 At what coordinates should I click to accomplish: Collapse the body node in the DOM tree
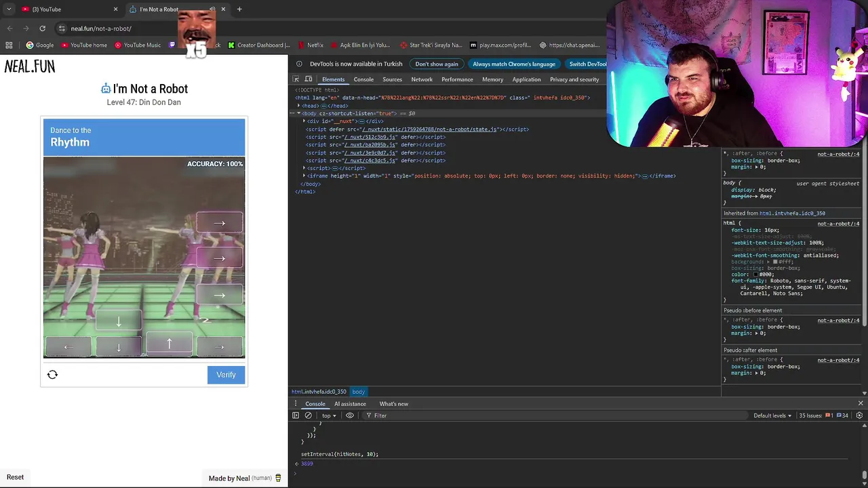coord(298,113)
